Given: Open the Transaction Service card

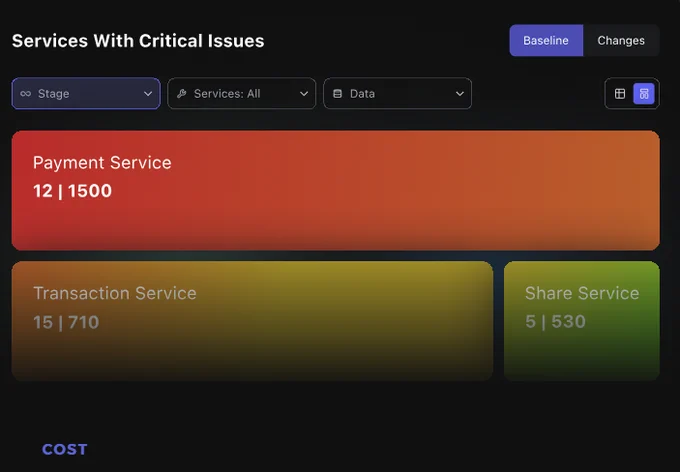Looking at the screenshot, I should pos(252,321).
